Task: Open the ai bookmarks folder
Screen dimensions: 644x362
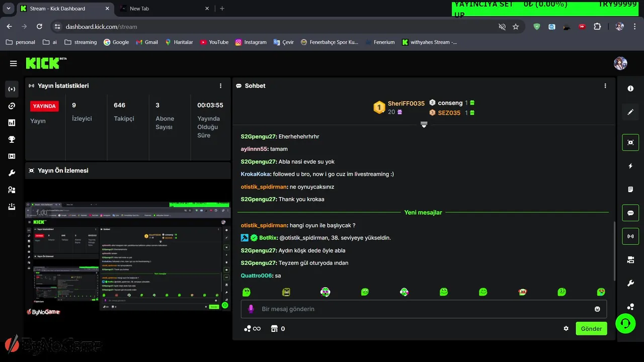Action: click(50, 42)
